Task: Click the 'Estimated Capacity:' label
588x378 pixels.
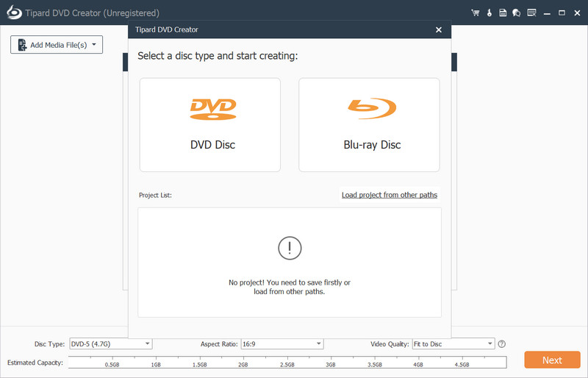Action: [x=35, y=363]
